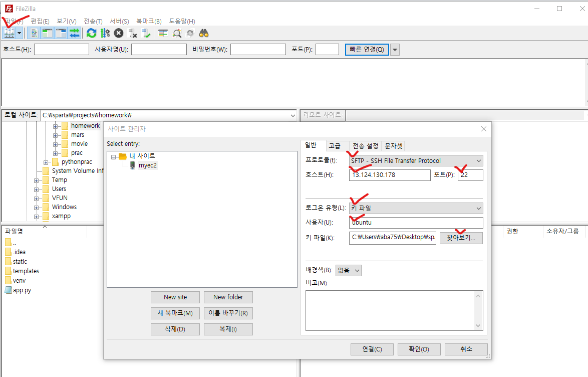
Task: Click the green Refresh file lists icon
Action: pos(91,33)
